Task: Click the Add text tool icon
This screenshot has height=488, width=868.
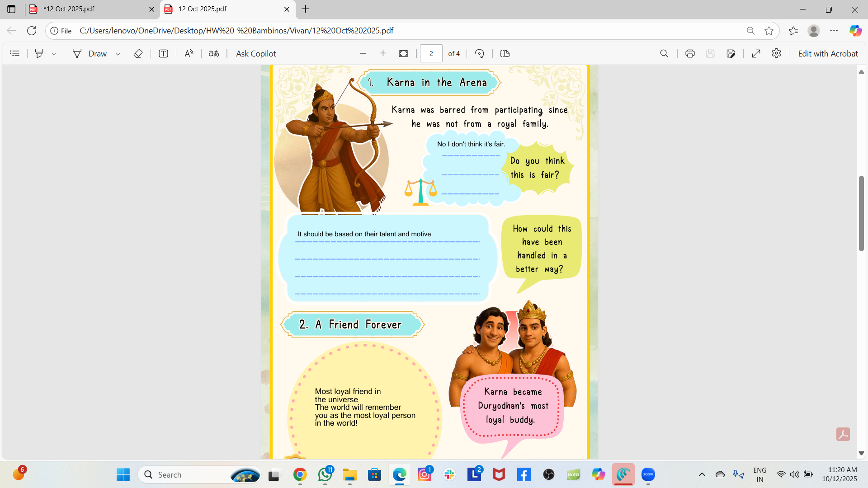Action: tap(163, 54)
